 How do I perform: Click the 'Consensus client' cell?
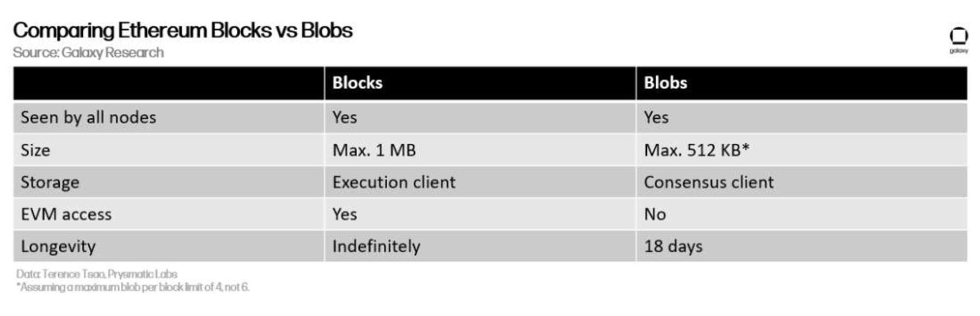tap(709, 183)
